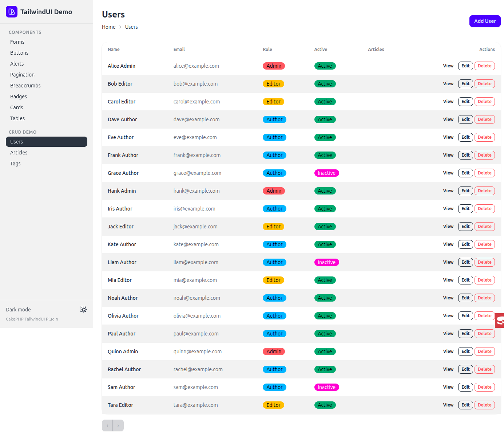
Task: Go to the previous page arrow
Action: pos(107,425)
